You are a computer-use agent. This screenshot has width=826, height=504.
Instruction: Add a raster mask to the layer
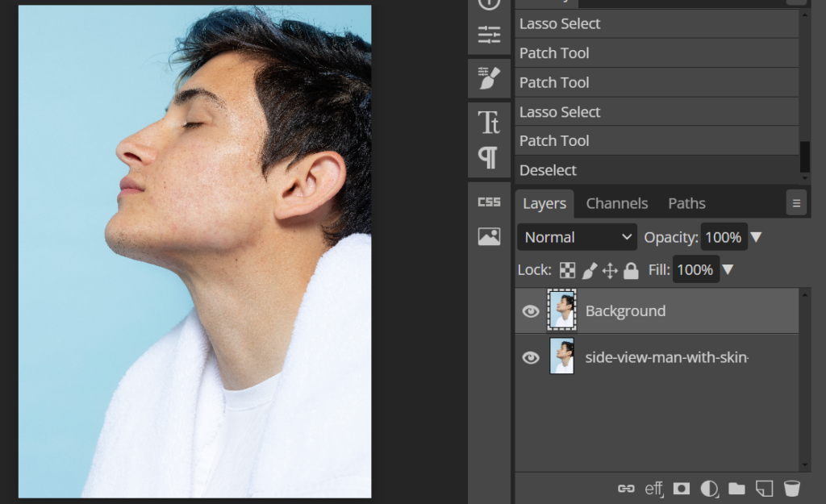(x=681, y=489)
